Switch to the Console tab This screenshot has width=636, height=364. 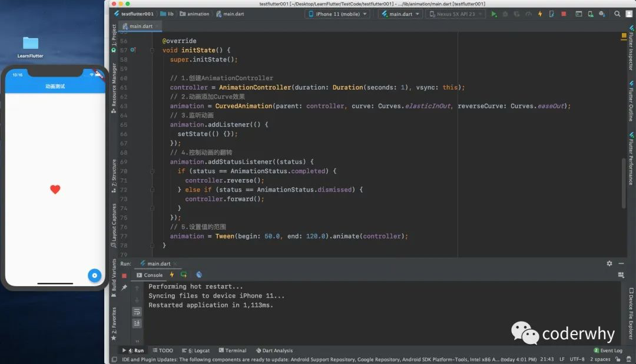(x=150, y=275)
